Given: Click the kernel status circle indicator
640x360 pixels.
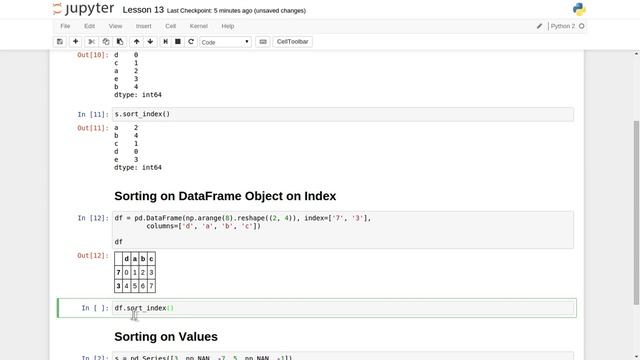Looking at the screenshot, I should pos(582,26).
